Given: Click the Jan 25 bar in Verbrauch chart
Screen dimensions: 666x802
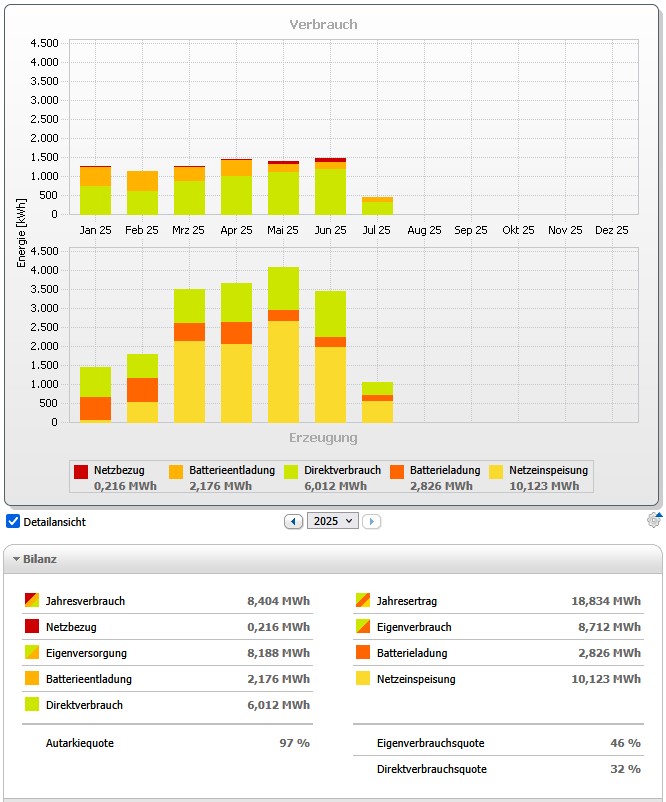Looking at the screenshot, I should (x=96, y=190).
